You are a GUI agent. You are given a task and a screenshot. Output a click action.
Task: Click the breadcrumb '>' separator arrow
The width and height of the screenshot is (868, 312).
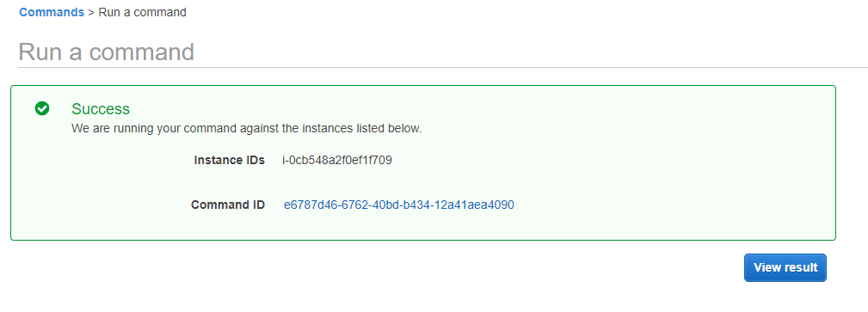click(x=91, y=12)
